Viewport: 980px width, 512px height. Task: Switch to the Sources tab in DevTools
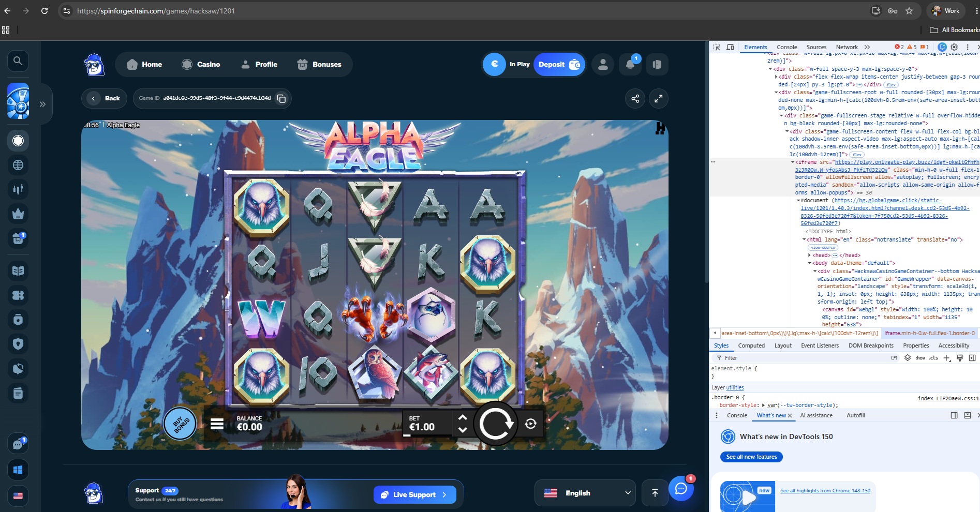coord(816,47)
